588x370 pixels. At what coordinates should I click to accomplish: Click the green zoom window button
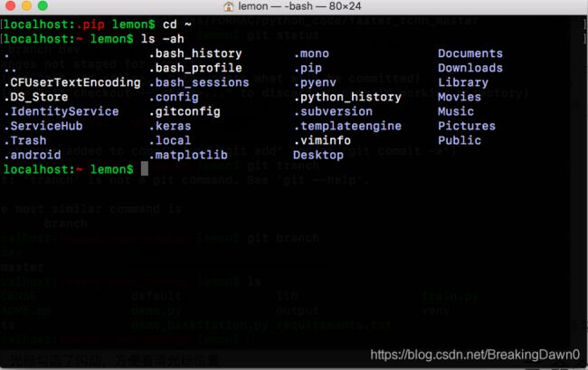point(43,5)
